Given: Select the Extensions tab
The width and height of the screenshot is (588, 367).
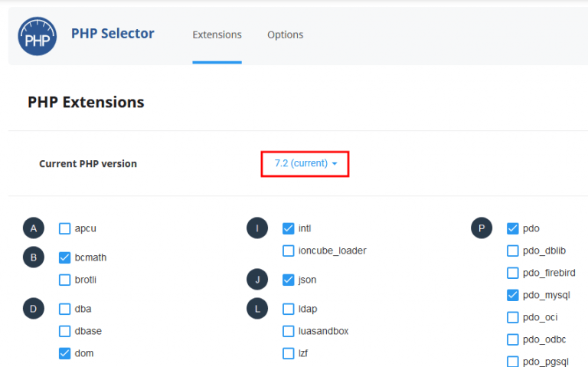Looking at the screenshot, I should coord(217,34).
